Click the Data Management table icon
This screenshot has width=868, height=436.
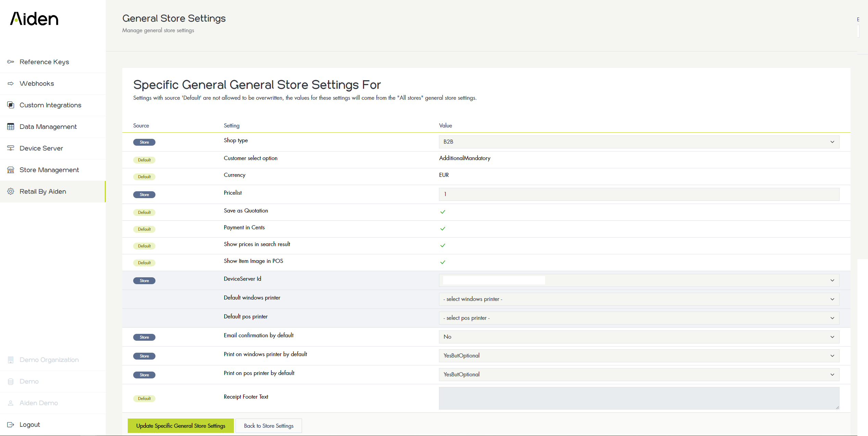[x=11, y=126]
